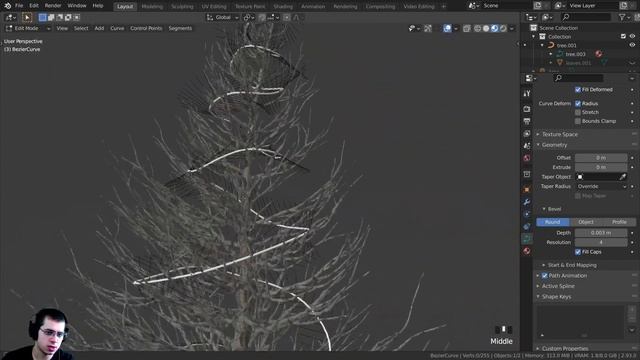Hide tree.001 with its eye icon
640x360 pixels.
[x=632, y=45]
